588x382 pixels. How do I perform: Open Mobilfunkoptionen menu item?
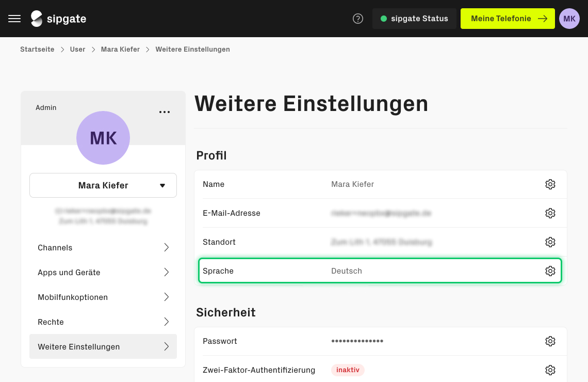click(103, 297)
